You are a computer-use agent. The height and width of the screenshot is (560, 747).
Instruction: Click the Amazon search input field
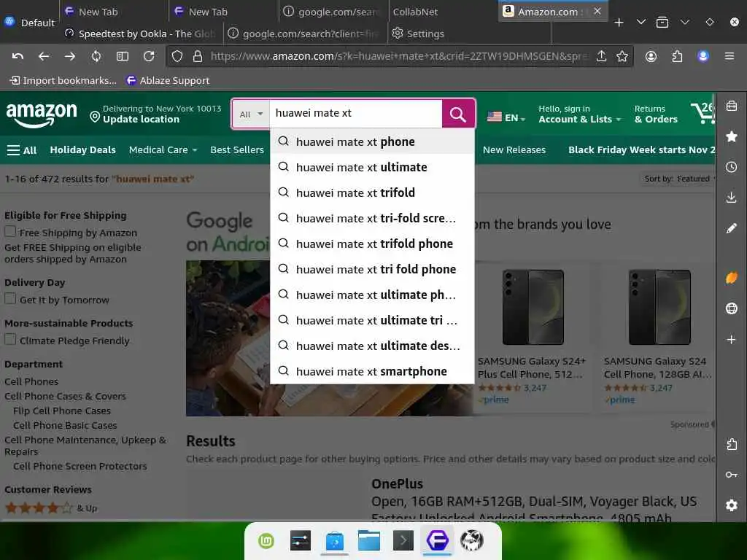(356, 113)
